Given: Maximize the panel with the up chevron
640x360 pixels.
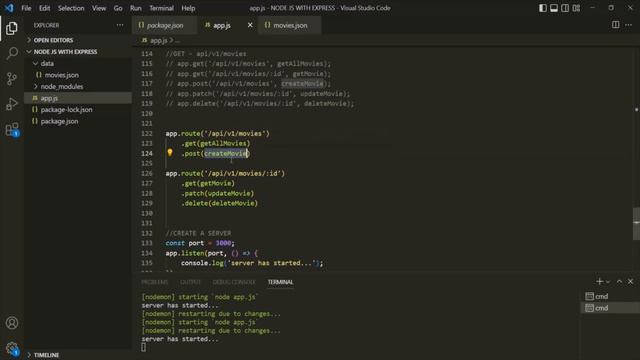Looking at the screenshot, I should pyautogui.click(x=619, y=282).
